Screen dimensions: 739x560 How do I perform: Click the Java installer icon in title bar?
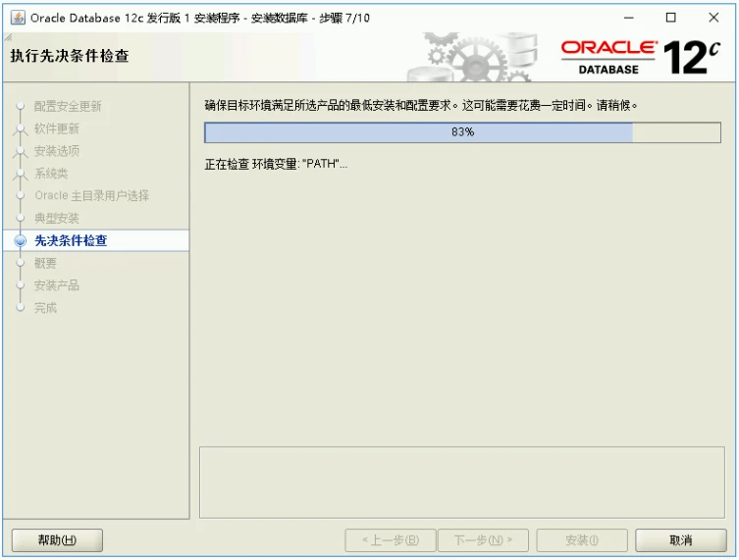pos(18,18)
